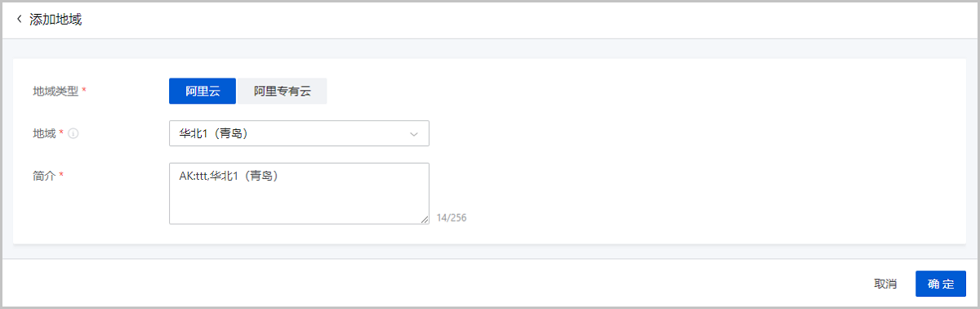Open the 华北1（青岛） region dropdown
The height and width of the screenshot is (309, 980).
pyautogui.click(x=299, y=134)
